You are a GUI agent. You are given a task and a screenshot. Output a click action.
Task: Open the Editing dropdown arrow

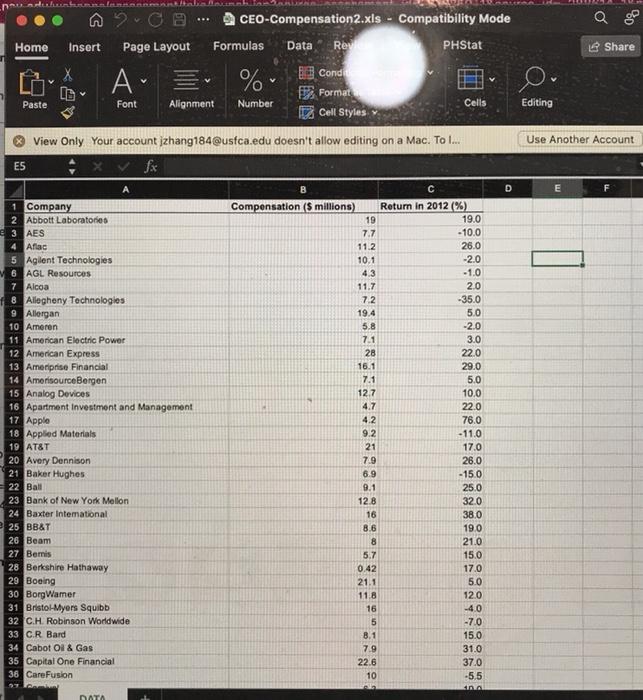click(554, 79)
